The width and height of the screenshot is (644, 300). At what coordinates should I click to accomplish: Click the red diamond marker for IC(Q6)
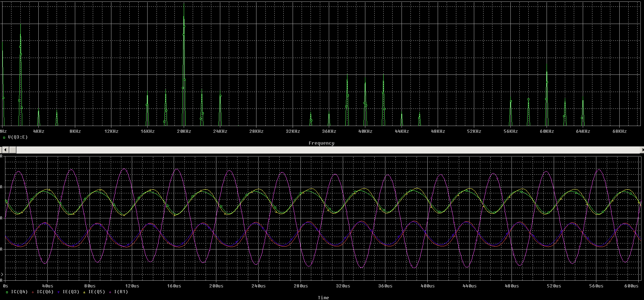(33, 292)
